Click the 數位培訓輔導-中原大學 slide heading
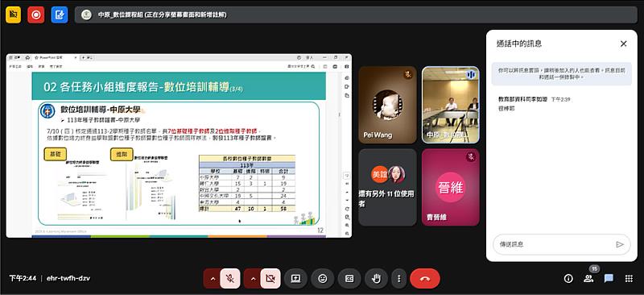 [x=100, y=110]
